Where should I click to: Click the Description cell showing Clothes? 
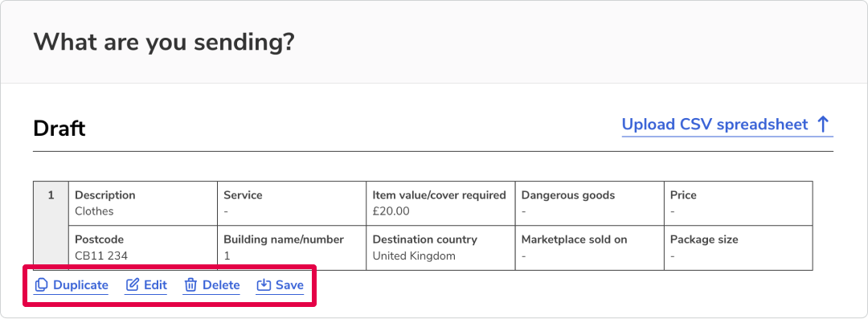click(143, 203)
